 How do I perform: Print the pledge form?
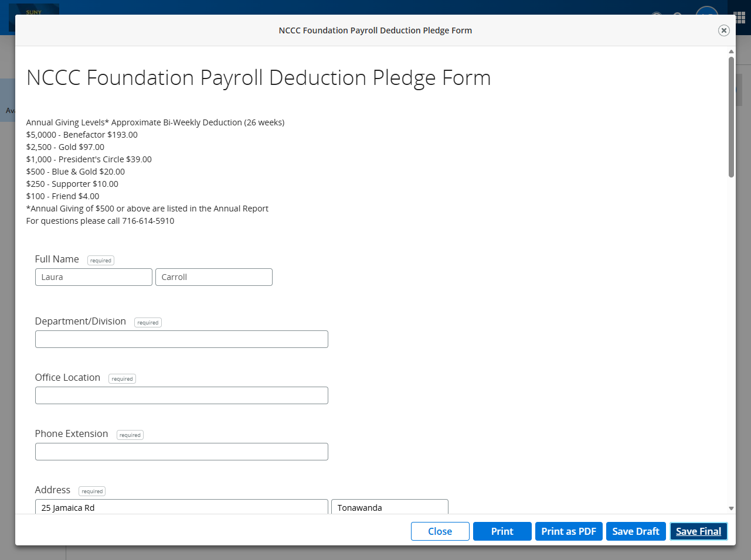502,531
